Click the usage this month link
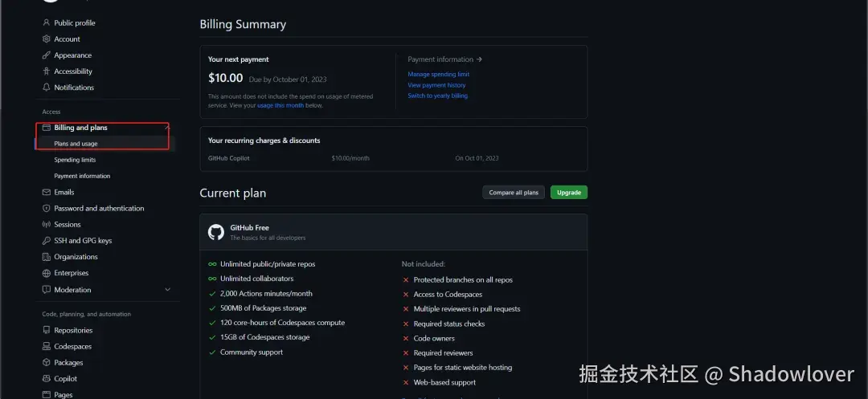This screenshot has width=868, height=399. point(280,105)
